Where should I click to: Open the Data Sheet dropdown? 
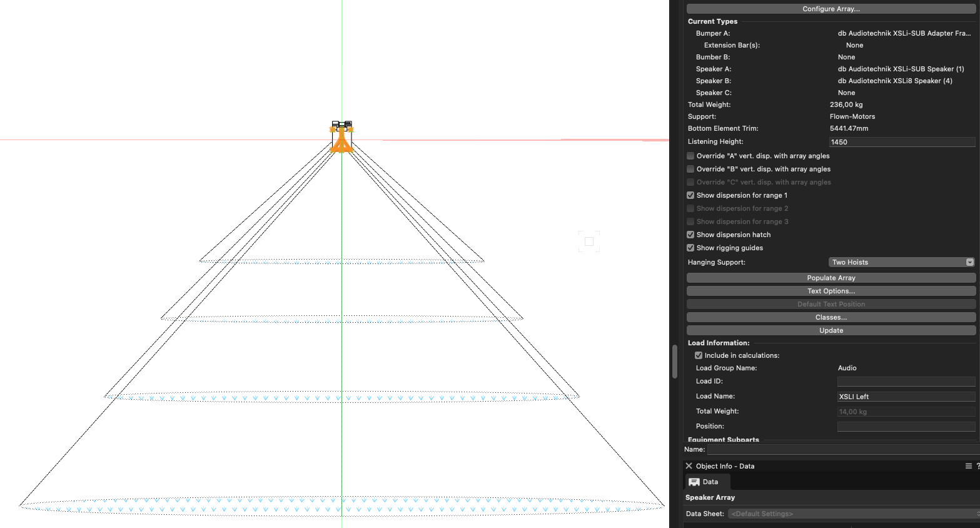[853, 514]
